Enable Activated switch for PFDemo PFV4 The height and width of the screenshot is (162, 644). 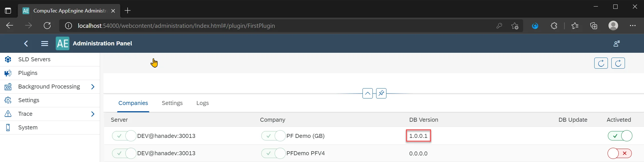click(619, 153)
